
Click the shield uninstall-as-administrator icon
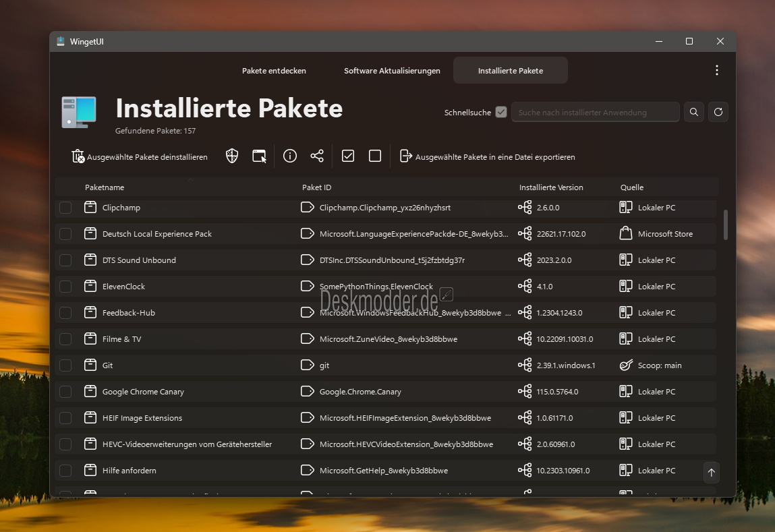coord(232,156)
